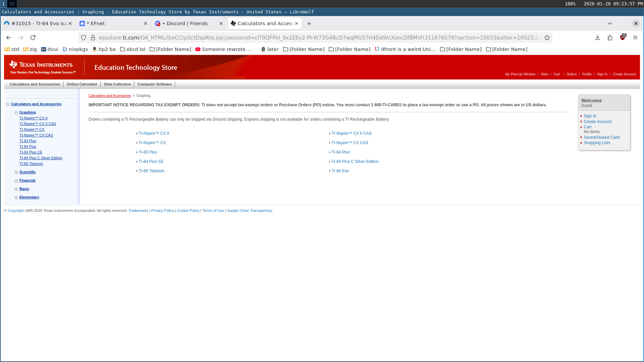Expand the Financial category node
Image resolution: width=644 pixels, height=362 pixels.
coord(16,181)
